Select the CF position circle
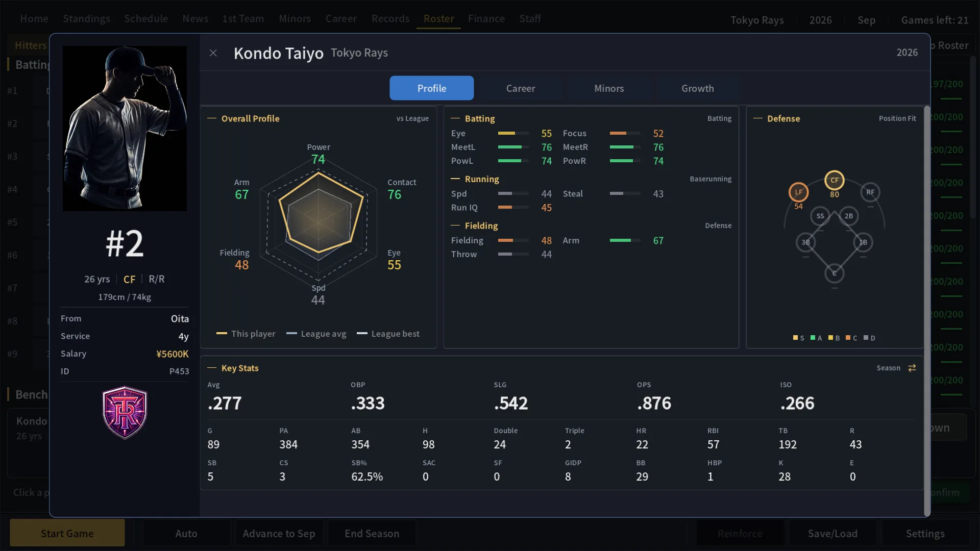Viewport: 980px width, 551px height. click(x=835, y=180)
